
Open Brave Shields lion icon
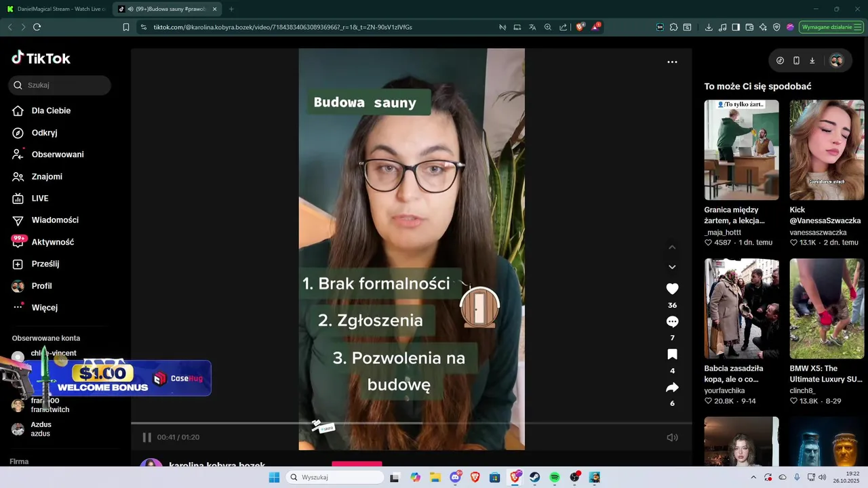580,27
